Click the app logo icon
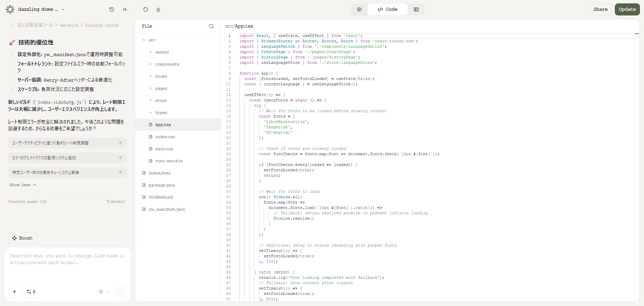 (x=10, y=9)
